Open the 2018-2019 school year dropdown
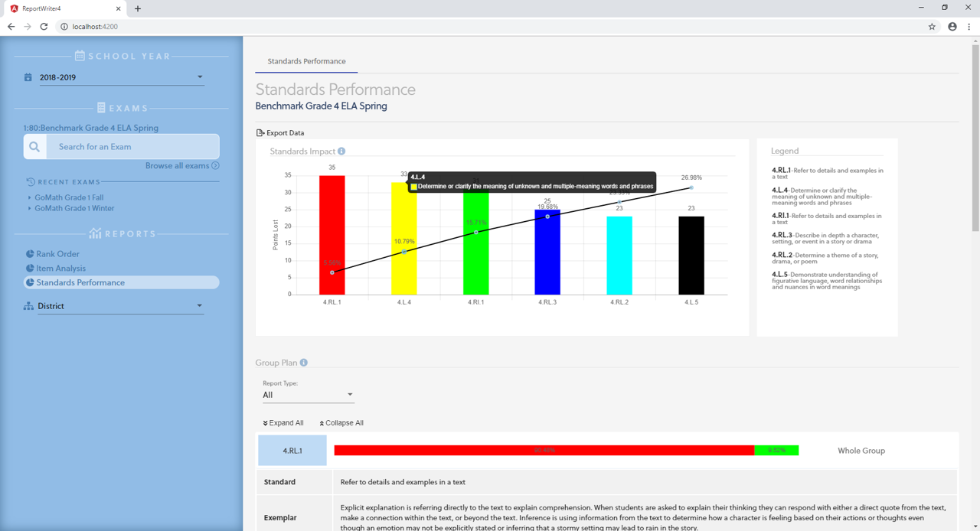The image size is (980, 531). (x=121, y=77)
